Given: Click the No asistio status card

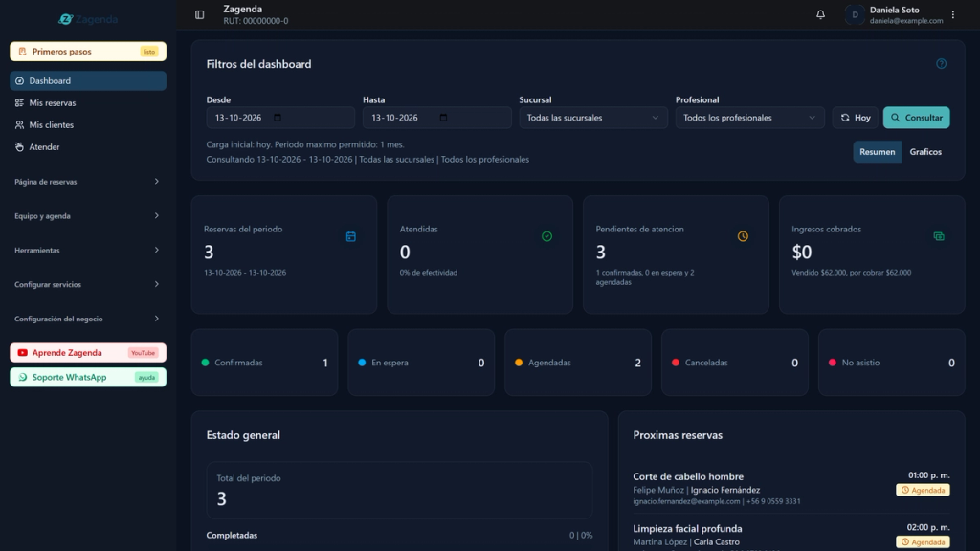Looking at the screenshot, I should (x=892, y=363).
